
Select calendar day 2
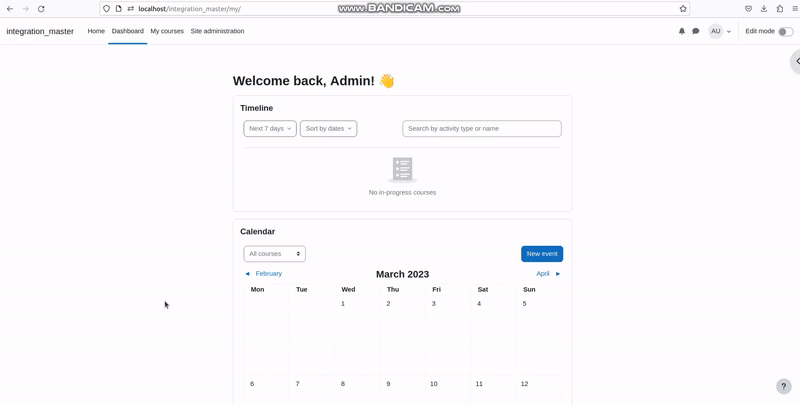tap(388, 303)
